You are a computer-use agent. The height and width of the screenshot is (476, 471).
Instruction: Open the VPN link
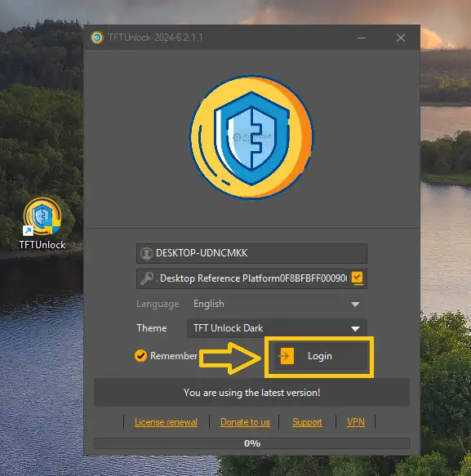tap(356, 422)
